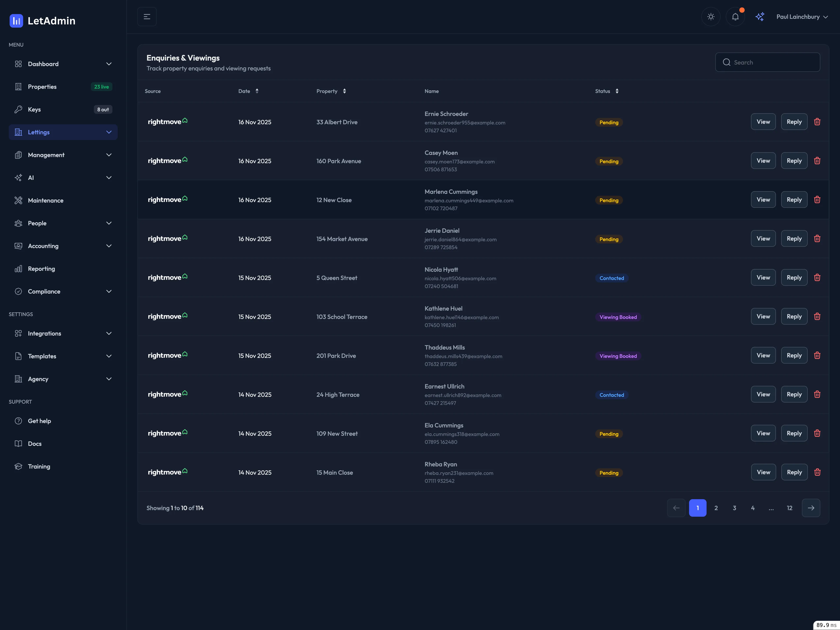The width and height of the screenshot is (840, 630).
Task: Toggle light mode with the sun icon
Action: coord(710,16)
